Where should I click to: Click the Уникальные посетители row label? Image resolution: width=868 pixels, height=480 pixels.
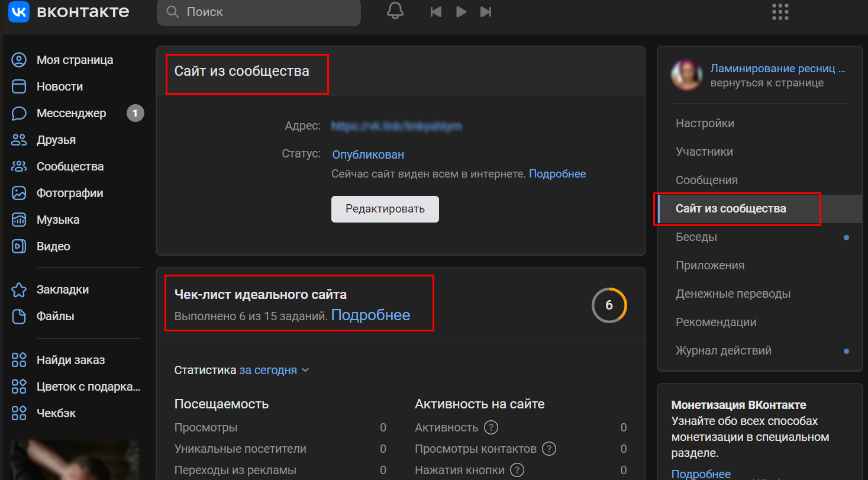tap(240, 449)
